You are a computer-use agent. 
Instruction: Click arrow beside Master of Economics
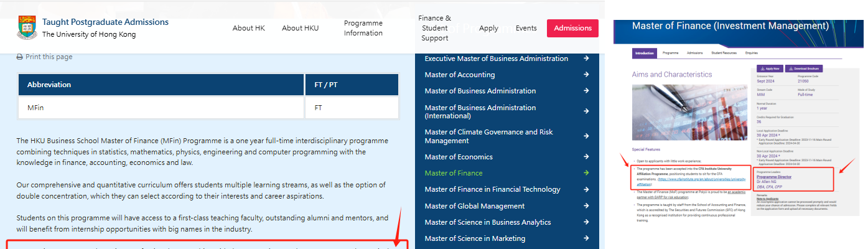click(x=586, y=157)
